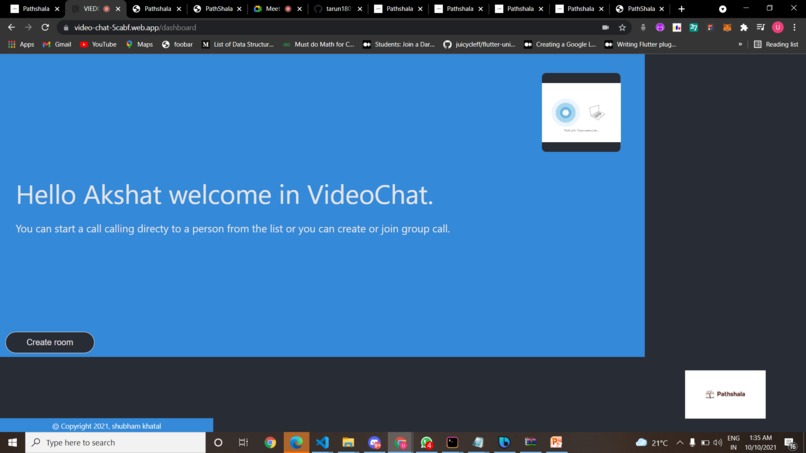806x453 pixels.
Task: Open File Explorer from taskbar
Action: coord(348,442)
